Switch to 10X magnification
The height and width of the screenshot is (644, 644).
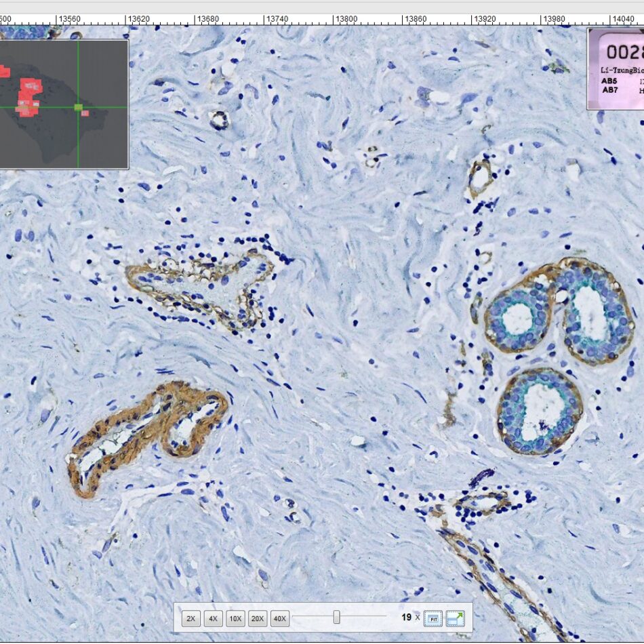[x=235, y=618]
